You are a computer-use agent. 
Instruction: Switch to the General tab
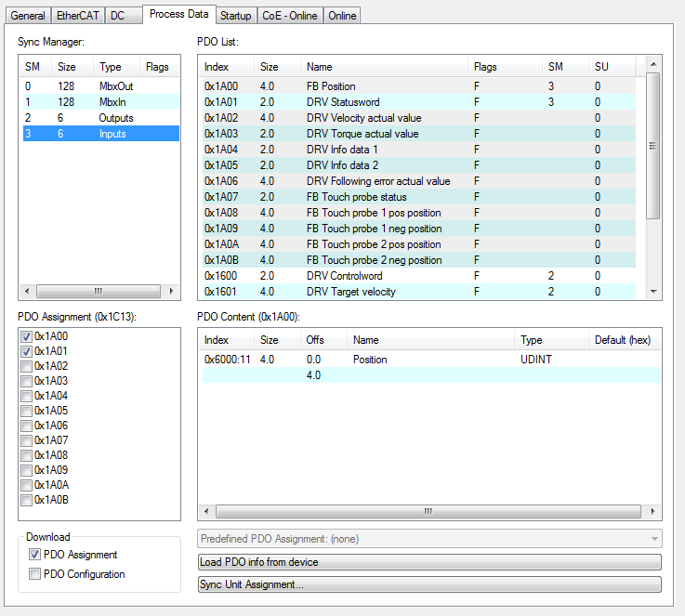[28, 16]
